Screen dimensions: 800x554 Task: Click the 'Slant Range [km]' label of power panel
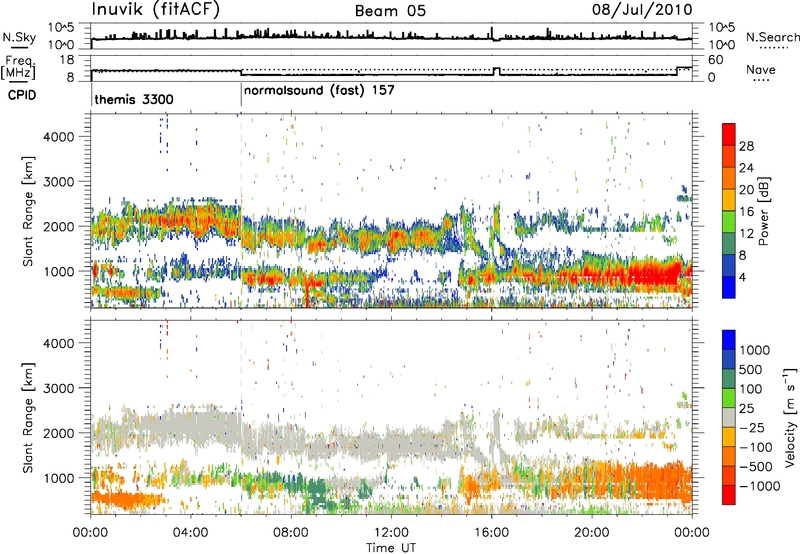coord(29,211)
